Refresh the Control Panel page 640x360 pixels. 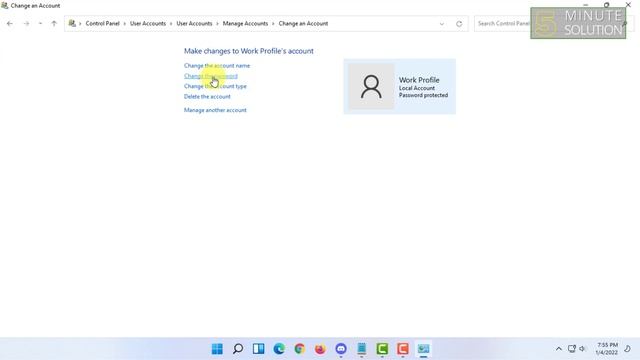tap(459, 24)
